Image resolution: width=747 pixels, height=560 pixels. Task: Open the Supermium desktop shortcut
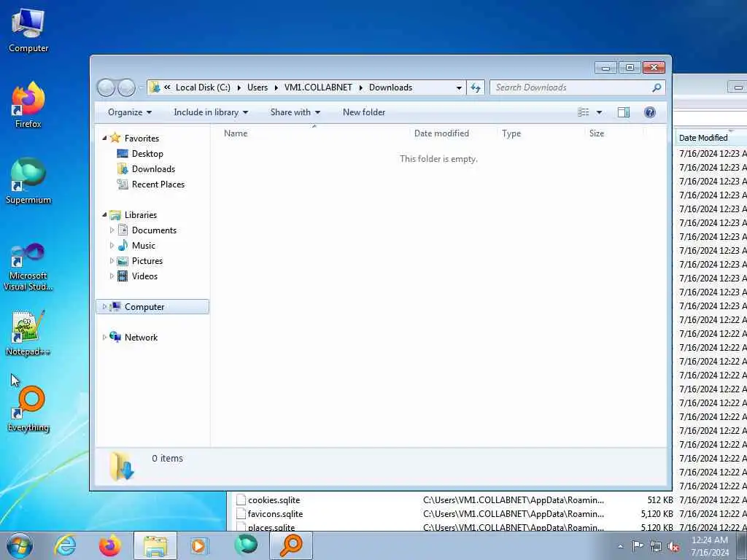pyautogui.click(x=28, y=182)
